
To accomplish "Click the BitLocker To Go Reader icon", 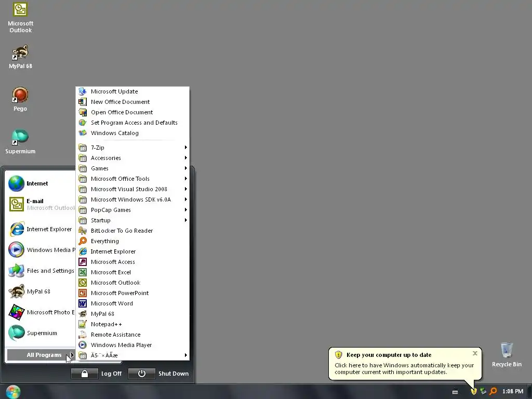I will [x=83, y=231].
